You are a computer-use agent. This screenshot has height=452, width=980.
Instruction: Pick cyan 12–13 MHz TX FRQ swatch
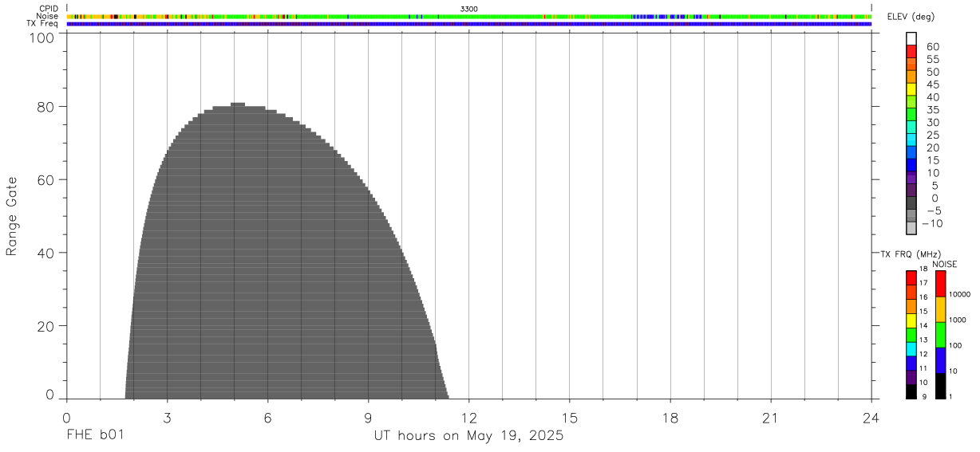click(911, 349)
